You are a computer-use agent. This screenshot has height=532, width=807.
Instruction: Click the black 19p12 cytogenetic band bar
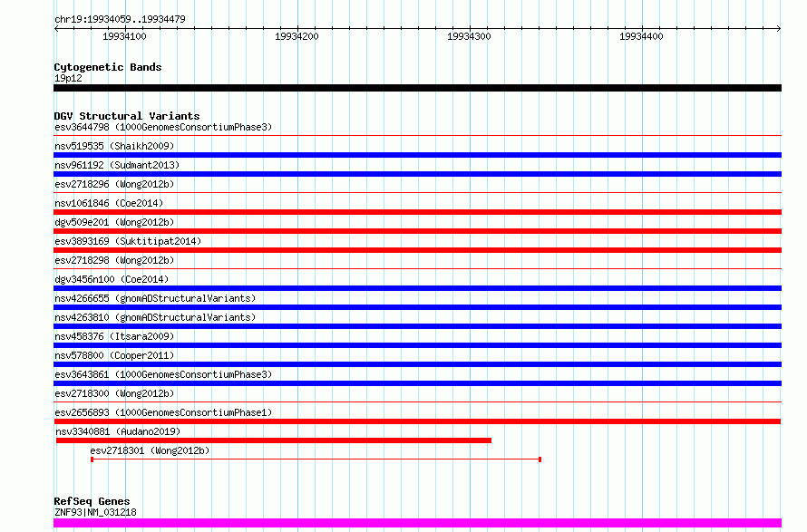coord(417,88)
